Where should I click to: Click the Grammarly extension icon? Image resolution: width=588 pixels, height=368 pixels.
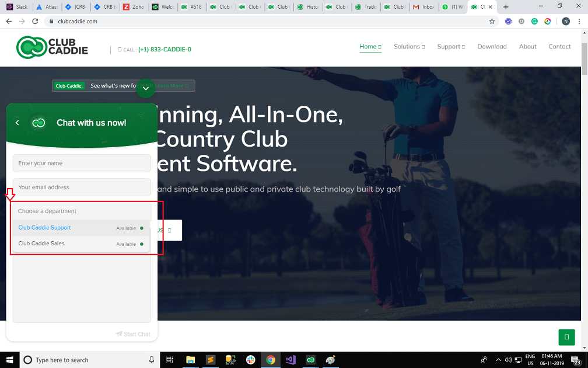(534, 22)
